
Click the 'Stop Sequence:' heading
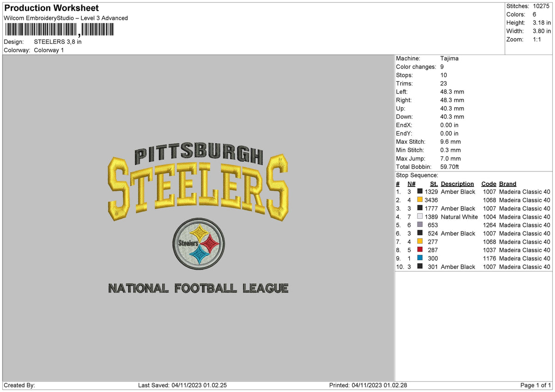click(x=417, y=175)
